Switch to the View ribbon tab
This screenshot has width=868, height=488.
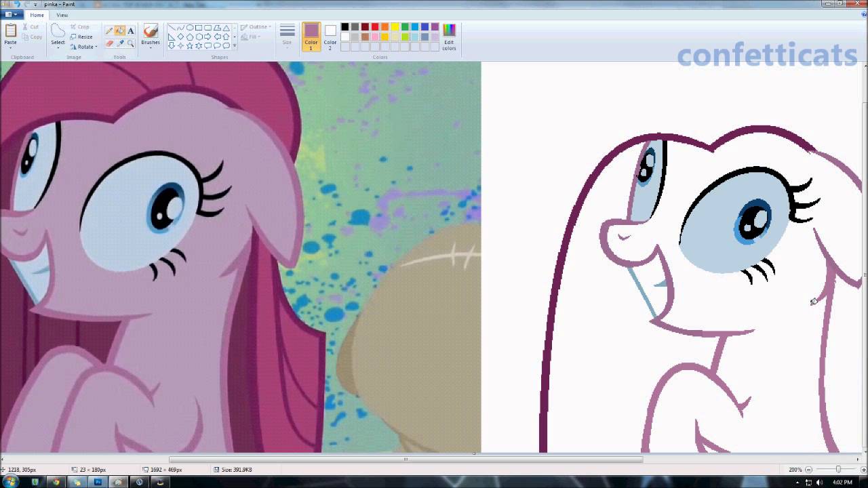point(62,15)
